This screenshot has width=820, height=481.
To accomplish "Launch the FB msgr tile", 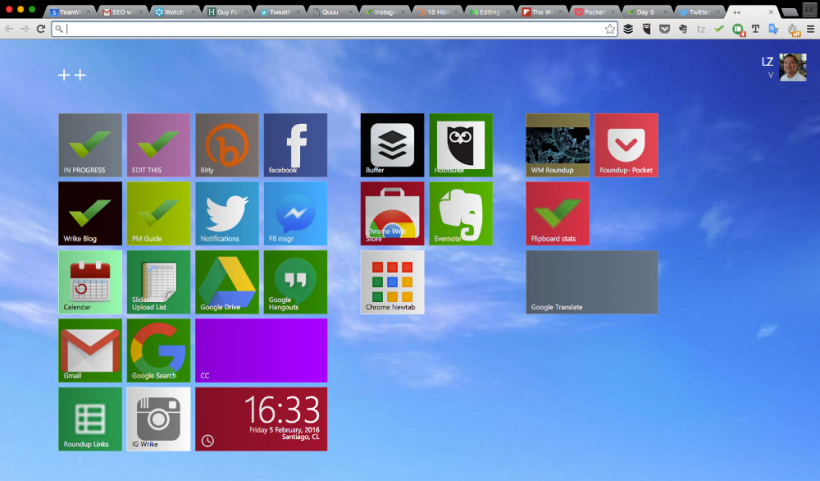I will tap(295, 213).
